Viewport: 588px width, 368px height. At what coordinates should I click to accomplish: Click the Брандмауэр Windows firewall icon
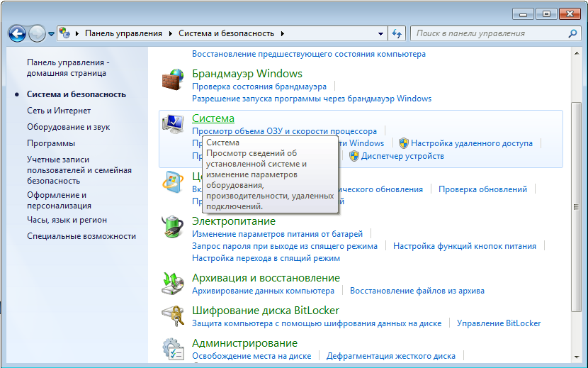tap(173, 79)
